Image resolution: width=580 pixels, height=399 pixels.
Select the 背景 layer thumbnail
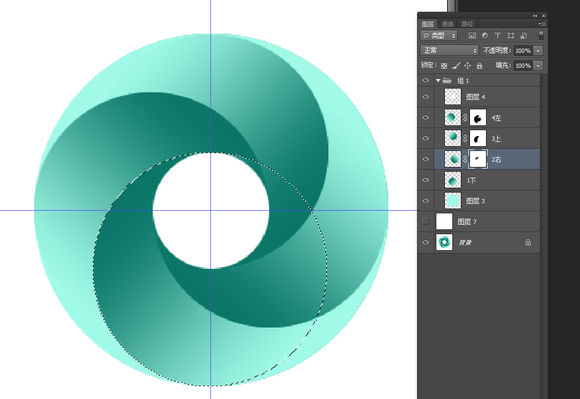click(444, 243)
